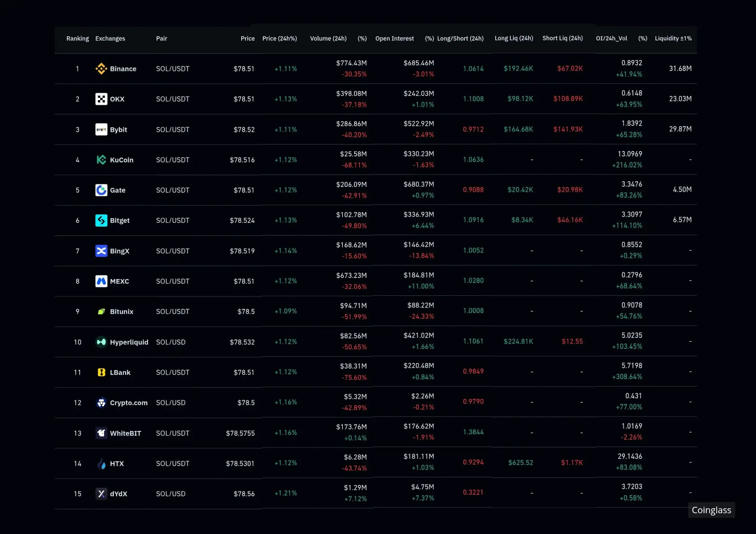
Task: Click the Hyperliquid logo icon
Action: coord(101,342)
